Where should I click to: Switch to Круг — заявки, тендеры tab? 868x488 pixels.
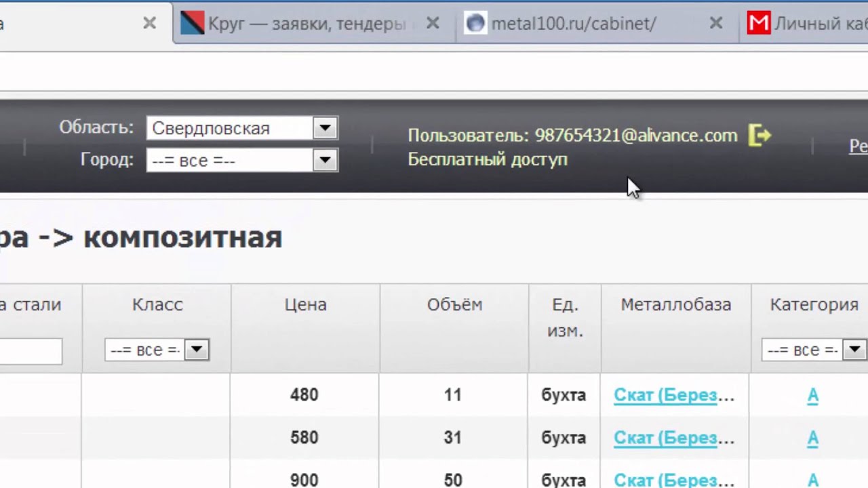point(314,24)
